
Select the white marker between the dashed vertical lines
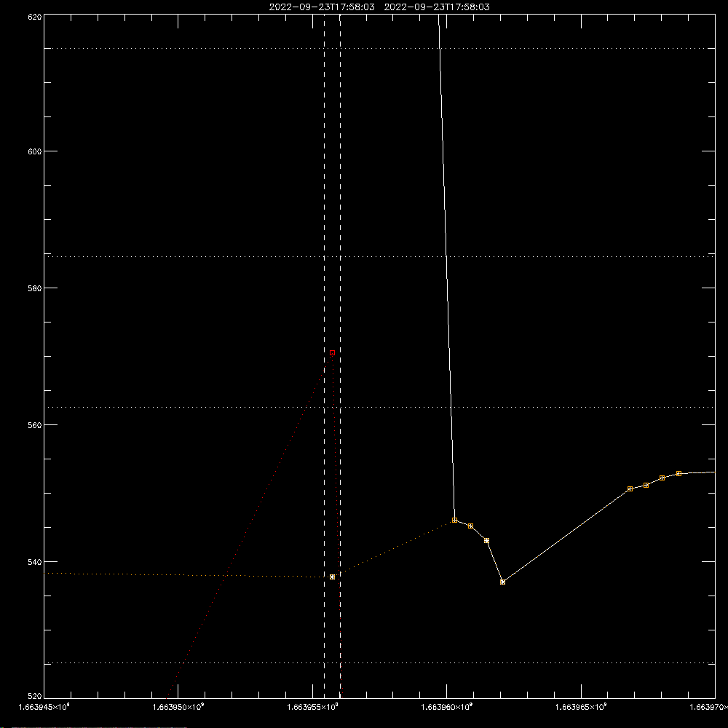click(x=332, y=577)
